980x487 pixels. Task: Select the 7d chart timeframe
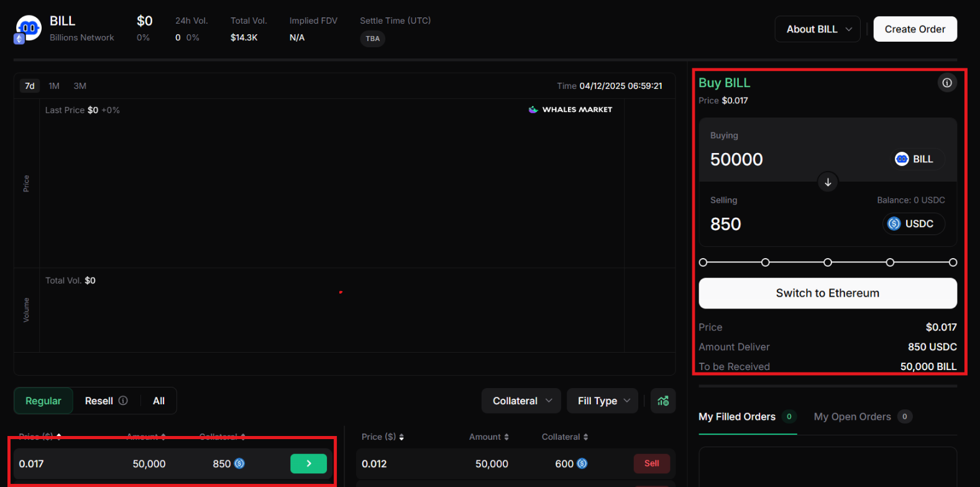(x=30, y=86)
